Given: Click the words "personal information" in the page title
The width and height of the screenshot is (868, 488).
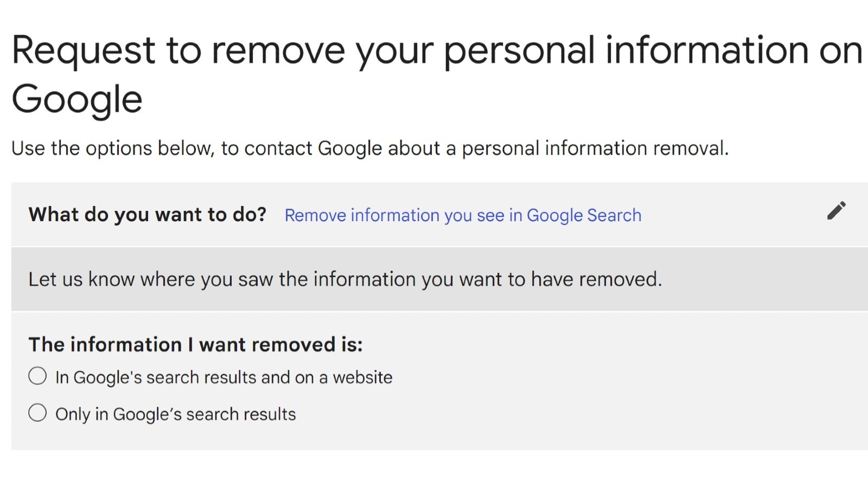Looking at the screenshot, I should point(626,50).
